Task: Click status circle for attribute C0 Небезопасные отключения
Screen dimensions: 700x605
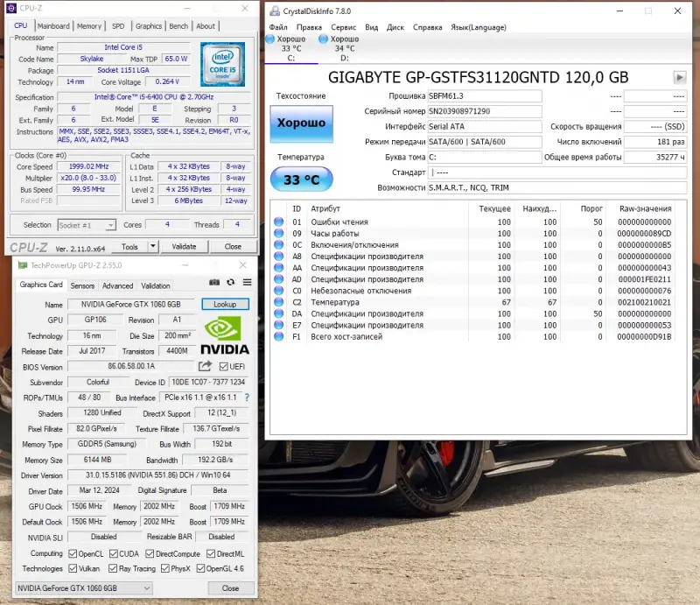Action: 278,291
